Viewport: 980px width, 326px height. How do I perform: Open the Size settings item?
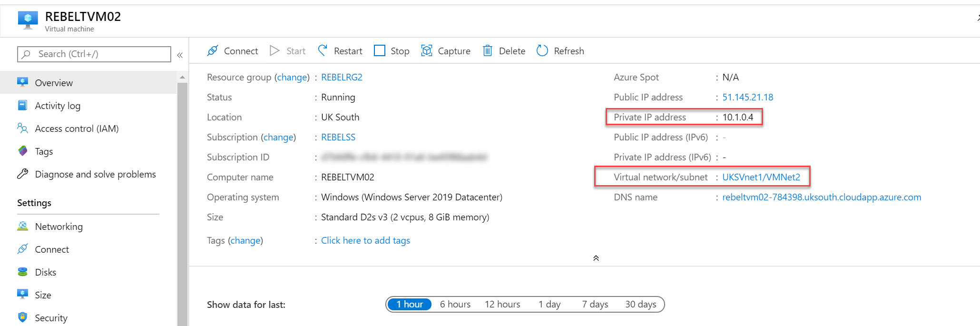coord(88,295)
